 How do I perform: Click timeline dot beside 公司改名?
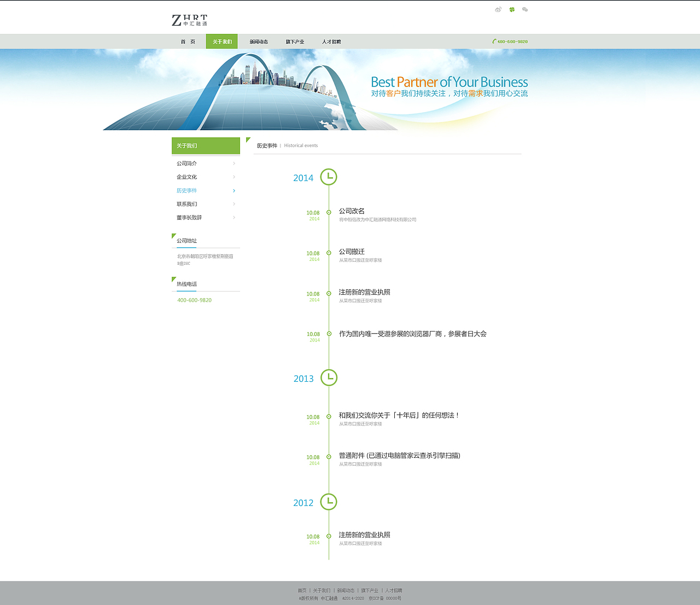point(329,212)
